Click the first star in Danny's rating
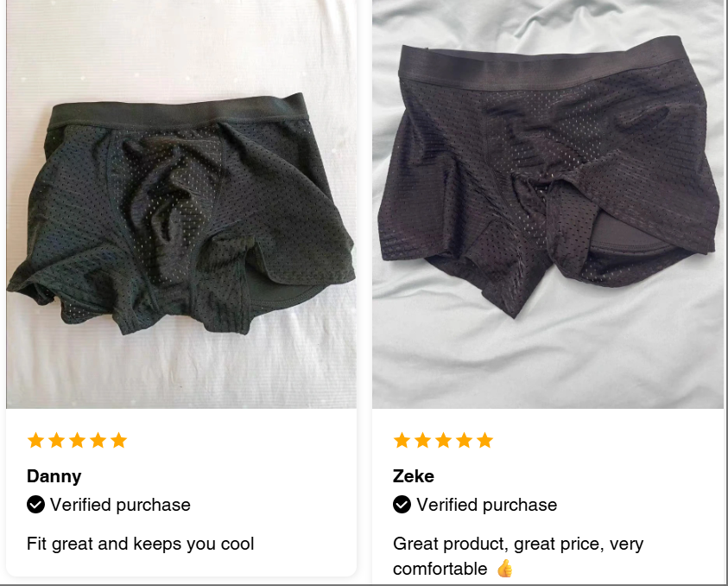This screenshot has height=586, width=728. coord(35,440)
